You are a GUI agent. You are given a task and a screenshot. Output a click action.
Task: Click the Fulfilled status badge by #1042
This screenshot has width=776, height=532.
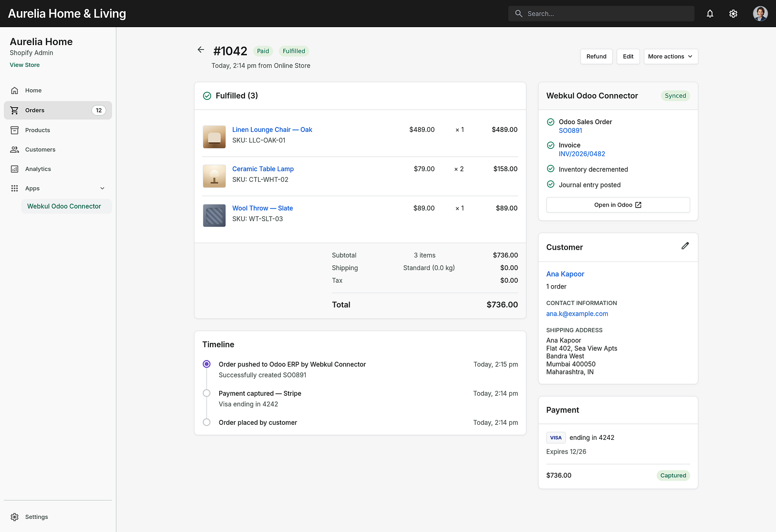[294, 51]
